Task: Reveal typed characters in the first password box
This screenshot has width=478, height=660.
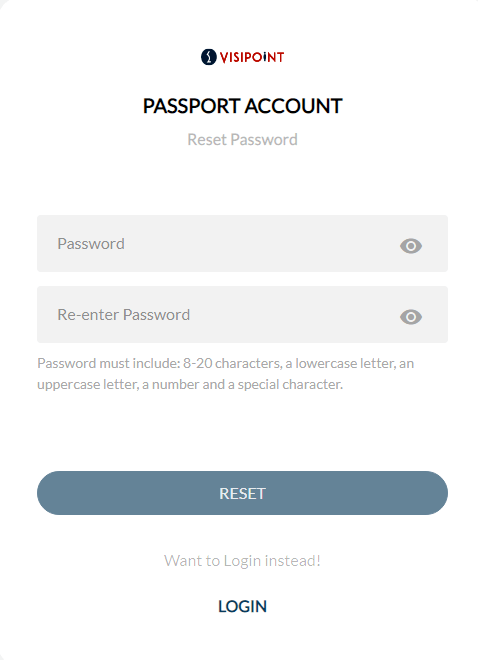Action: (411, 246)
